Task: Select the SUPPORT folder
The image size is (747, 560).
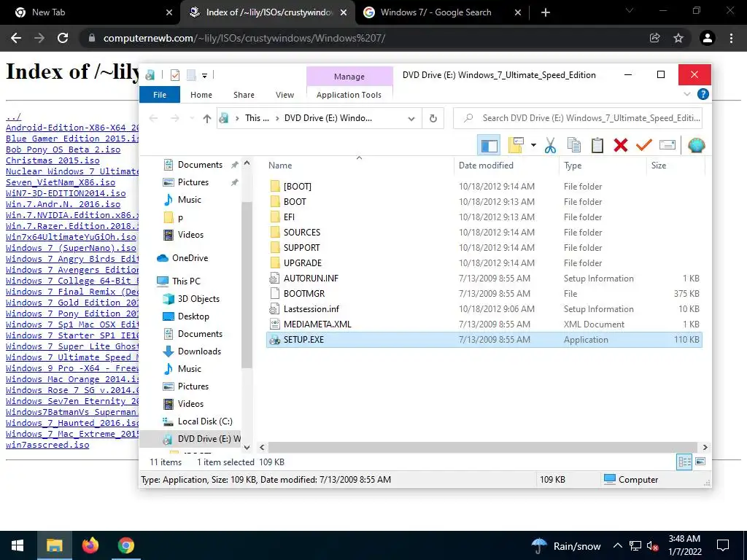Action: pyautogui.click(x=301, y=248)
